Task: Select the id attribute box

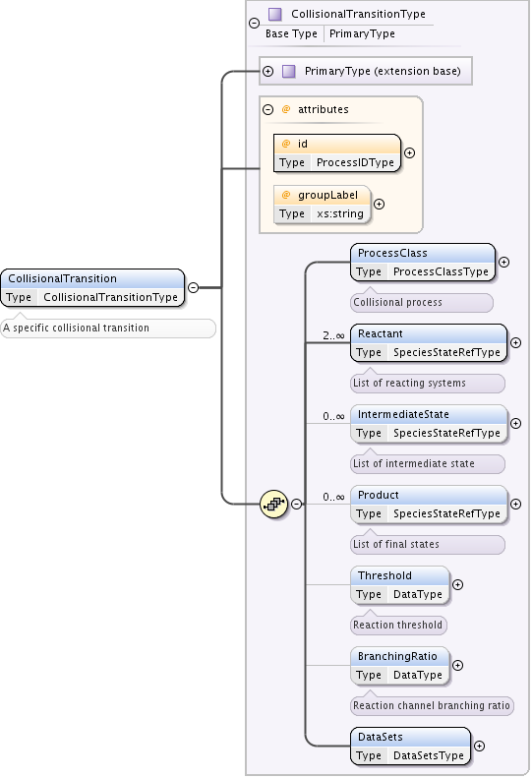Action: click(x=337, y=152)
